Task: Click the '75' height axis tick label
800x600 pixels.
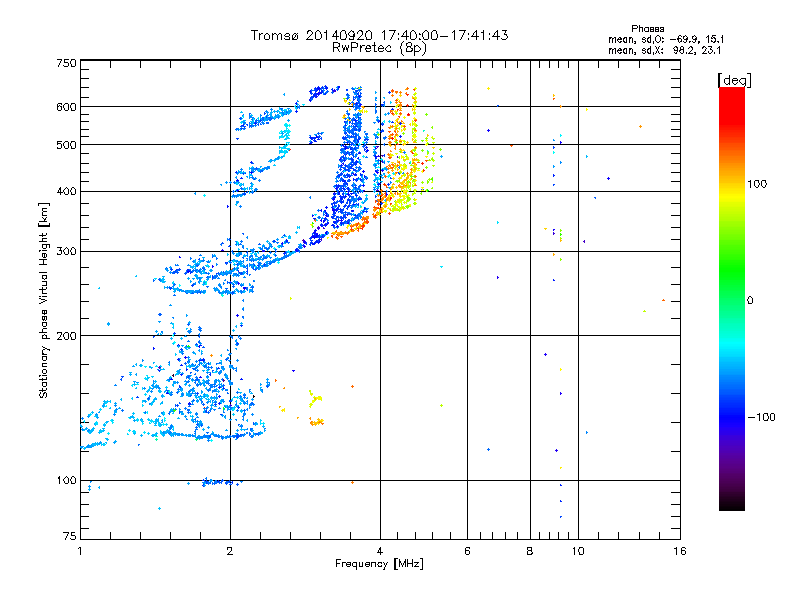Action: tap(70, 536)
